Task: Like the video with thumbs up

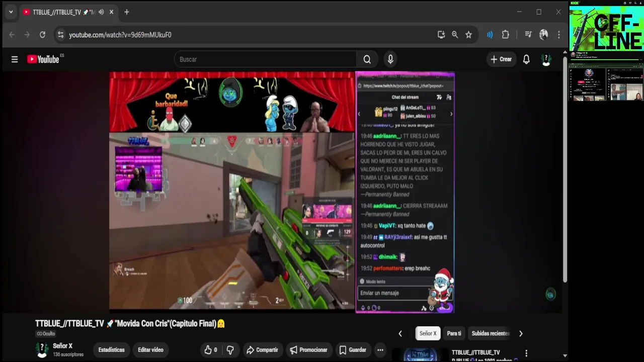Action: point(210,350)
